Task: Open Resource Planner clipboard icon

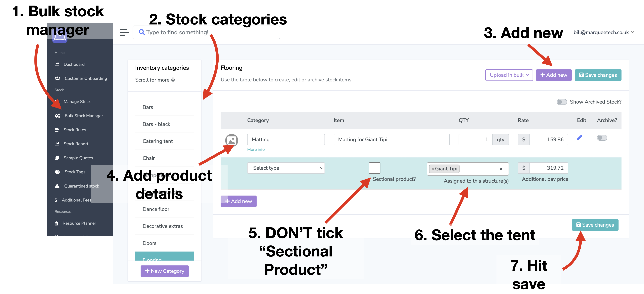Action: point(56,223)
